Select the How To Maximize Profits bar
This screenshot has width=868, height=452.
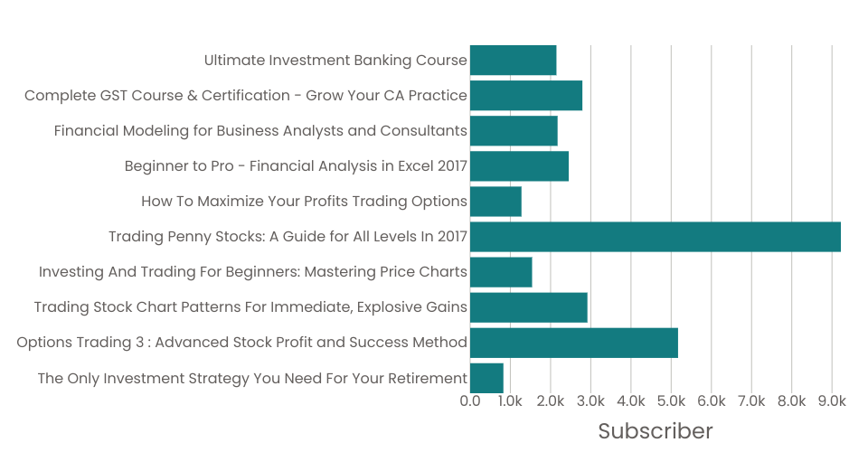[x=495, y=202]
